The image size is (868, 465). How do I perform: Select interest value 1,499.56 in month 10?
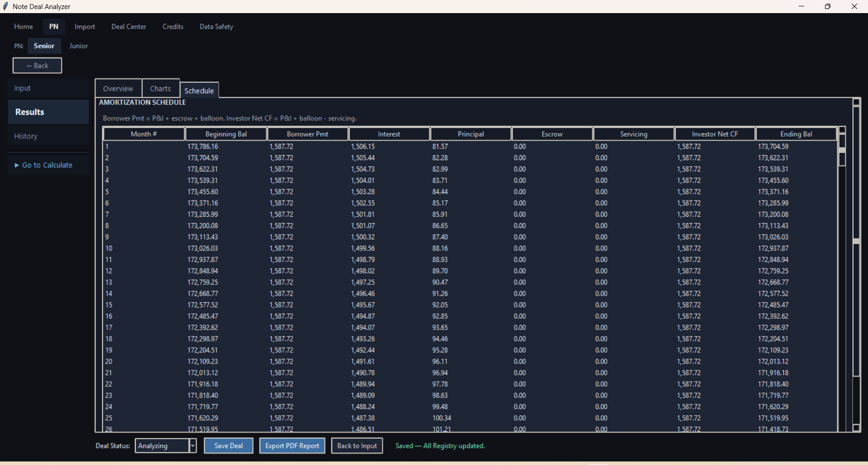[x=363, y=248]
